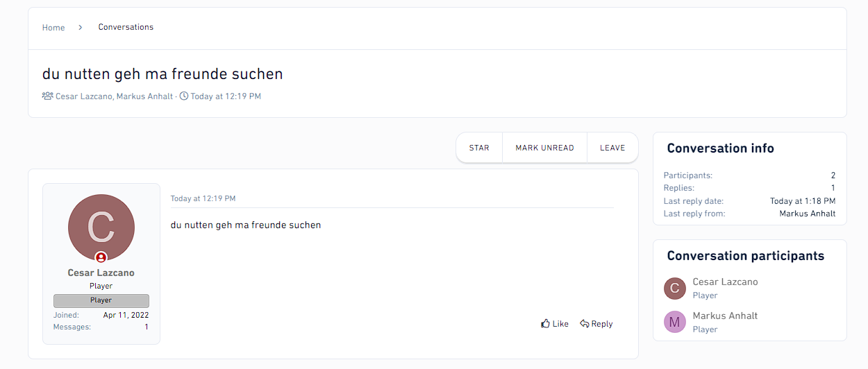This screenshot has height=369, width=868.
Task: Open Cesar Lazcano's large profile avatar
Action: point(101,228)
